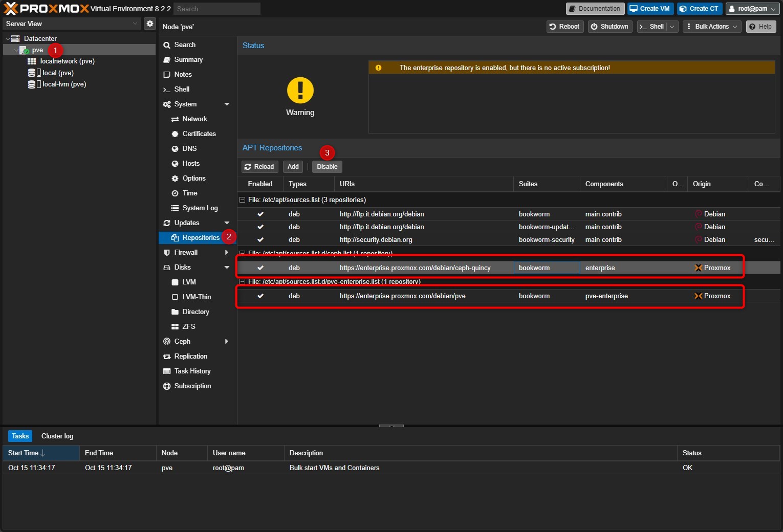Click the Create VM button

(650, 9)
